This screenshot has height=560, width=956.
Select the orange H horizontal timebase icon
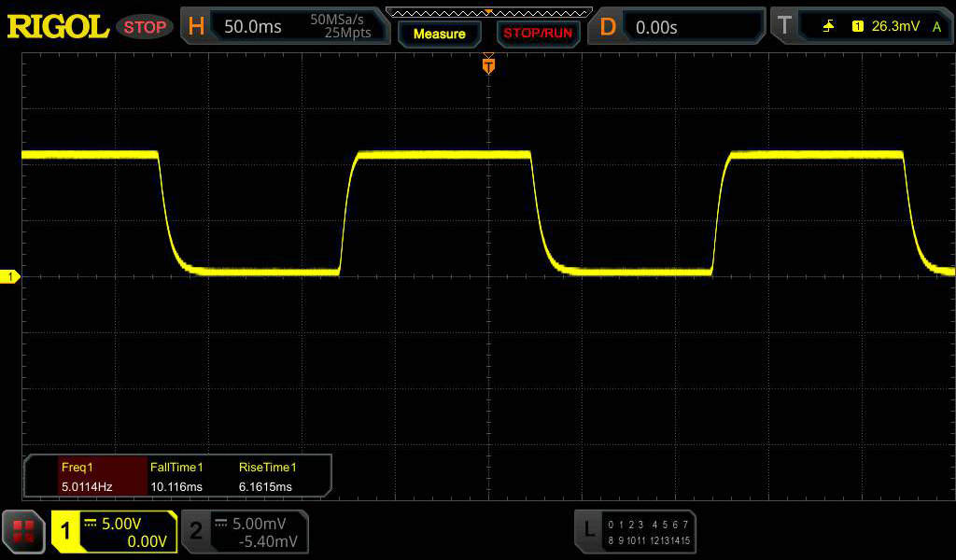(x=196, y=27)
